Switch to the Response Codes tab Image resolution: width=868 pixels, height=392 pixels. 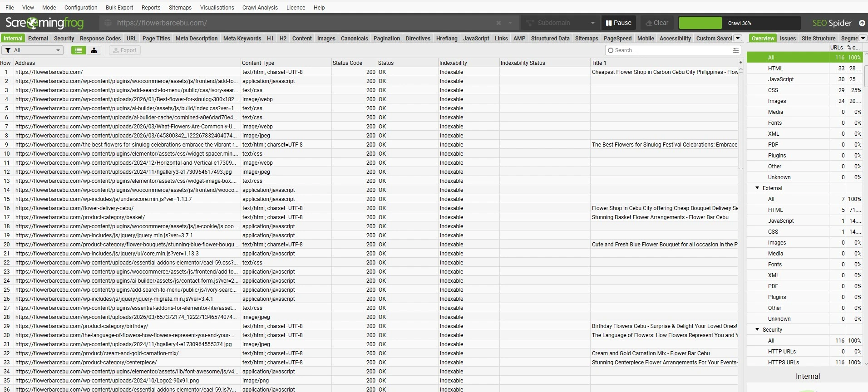pos(100,38)
